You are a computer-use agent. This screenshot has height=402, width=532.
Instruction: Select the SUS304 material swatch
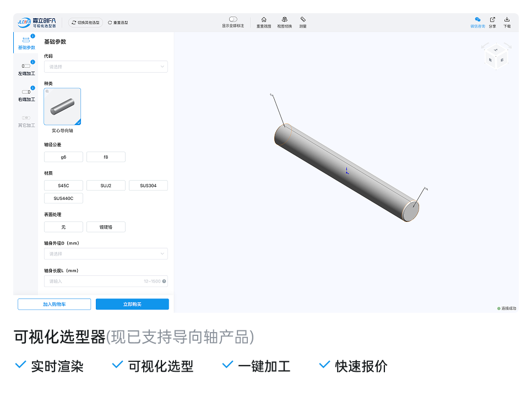[x=148, y=185]
